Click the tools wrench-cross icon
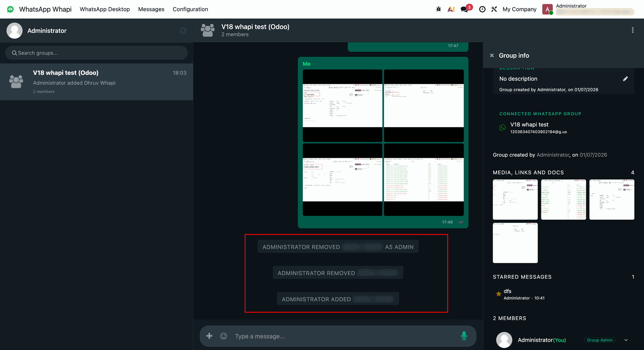644x350 pixels. pos(494,9)
